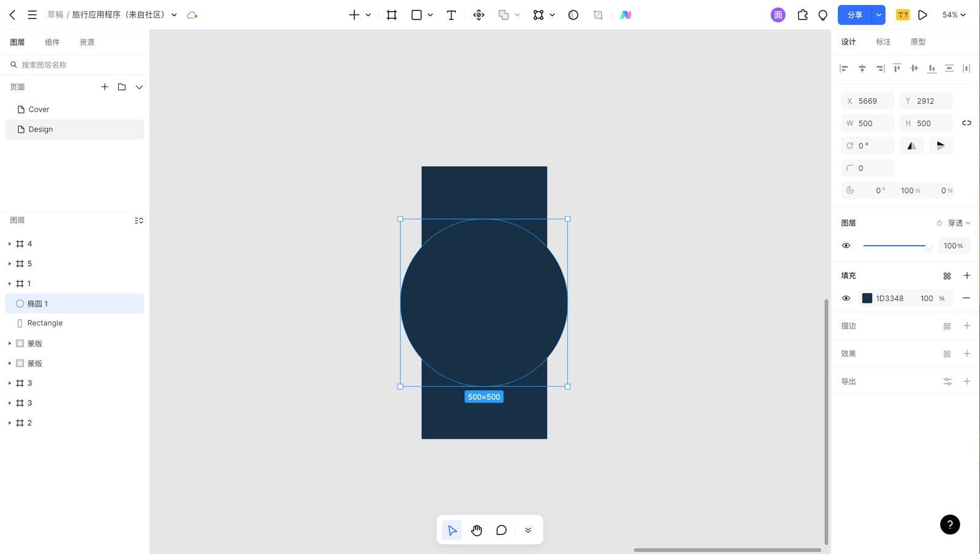Align selection vertical centers
The height and width of the screenshot is (554, 980).
coord(914,68)
